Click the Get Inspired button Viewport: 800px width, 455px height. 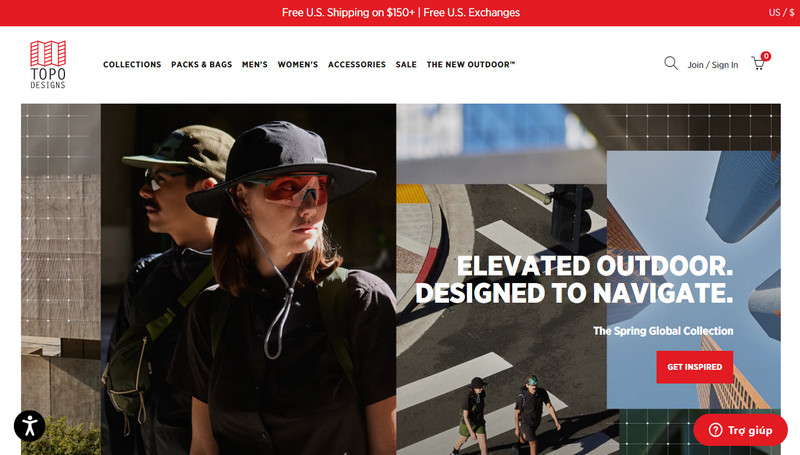tap(694, 367)
